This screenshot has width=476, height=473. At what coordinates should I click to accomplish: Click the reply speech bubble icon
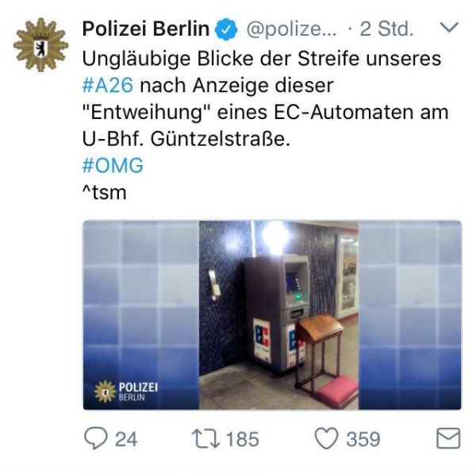click(x=96, y=438)
